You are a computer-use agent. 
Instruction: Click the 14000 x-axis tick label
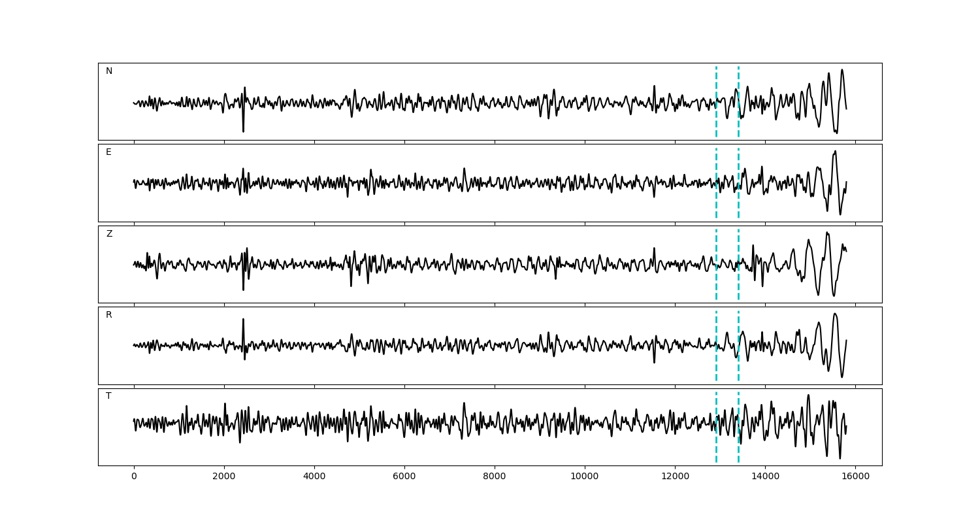[765, 477]
